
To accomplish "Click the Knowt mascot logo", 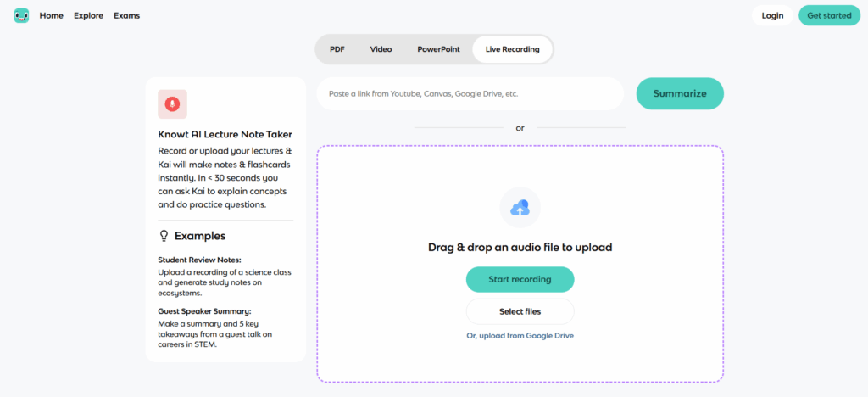I will 21,15.
